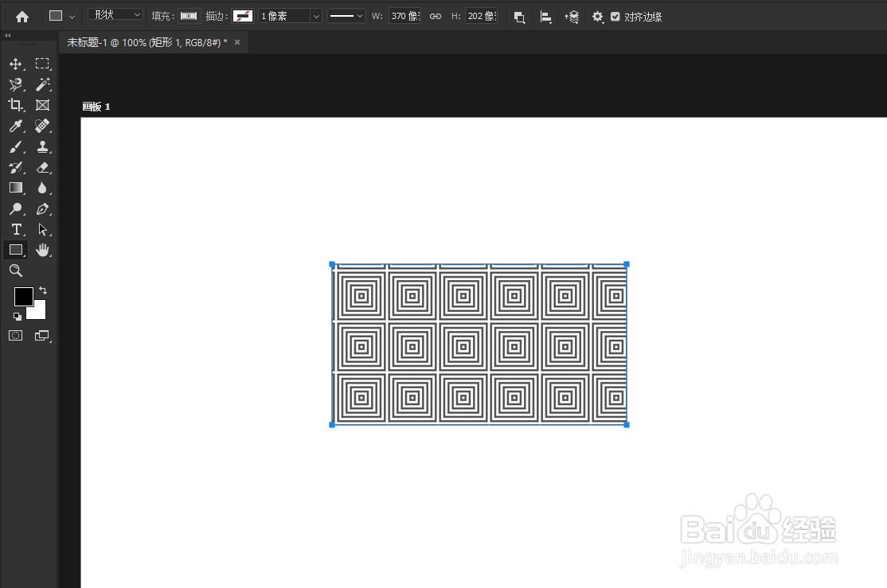Image resolution: width=887 pixels, height=588 pixels.
Task: Click the bottom-right handle of the rectangle
Action: pos(626,425)
